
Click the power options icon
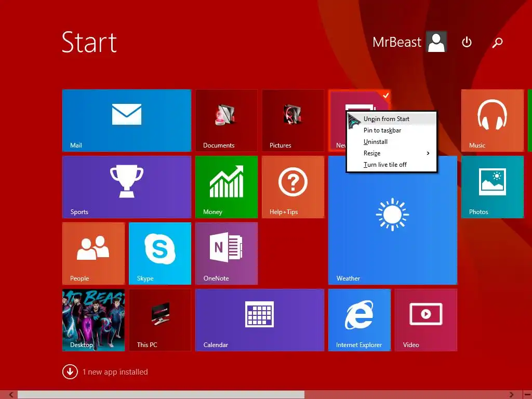[467, 42]
